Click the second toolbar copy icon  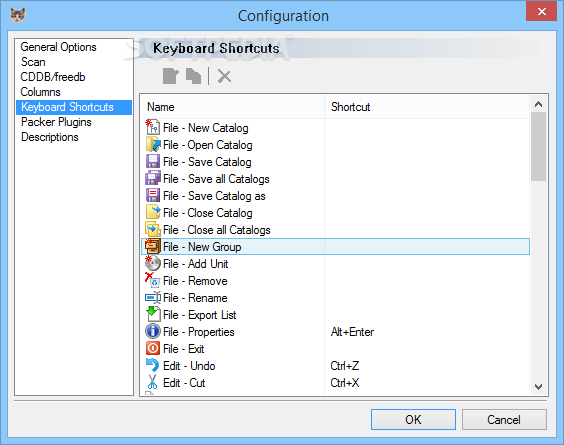tap(193, 76)
